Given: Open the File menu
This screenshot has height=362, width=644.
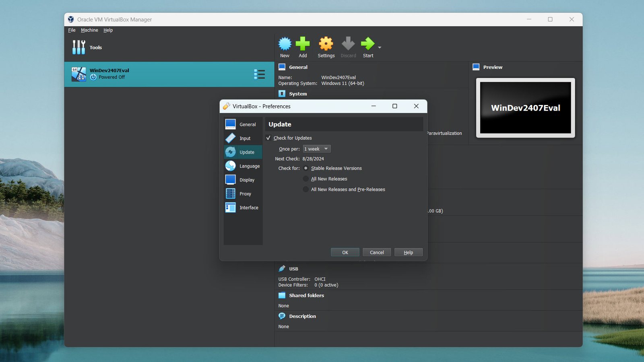Looking at the screenshot, I should coord(72,30).
